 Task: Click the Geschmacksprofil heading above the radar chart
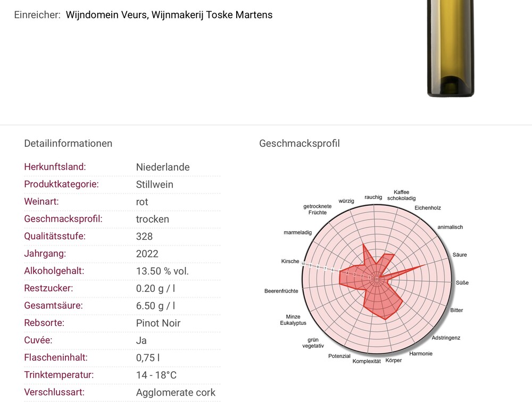click(299, 143)
